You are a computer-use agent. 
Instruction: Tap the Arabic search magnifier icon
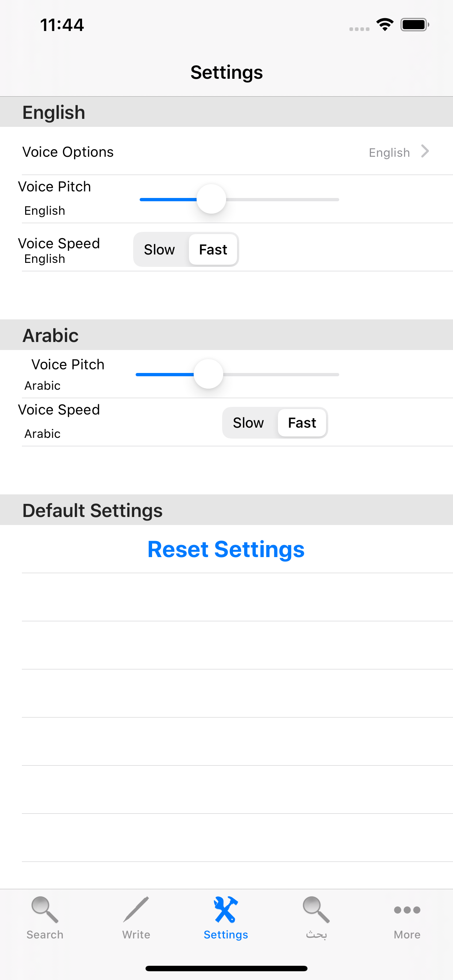click(316, 910)
